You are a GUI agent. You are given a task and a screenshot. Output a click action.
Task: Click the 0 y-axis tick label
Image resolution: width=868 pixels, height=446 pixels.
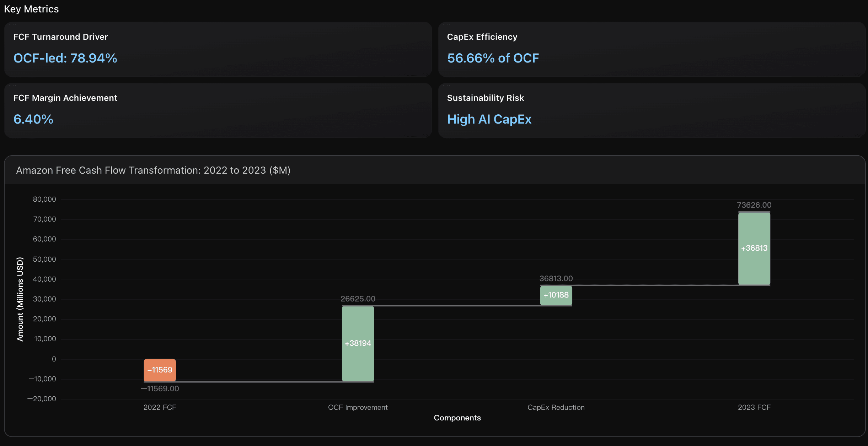[54, 359]
